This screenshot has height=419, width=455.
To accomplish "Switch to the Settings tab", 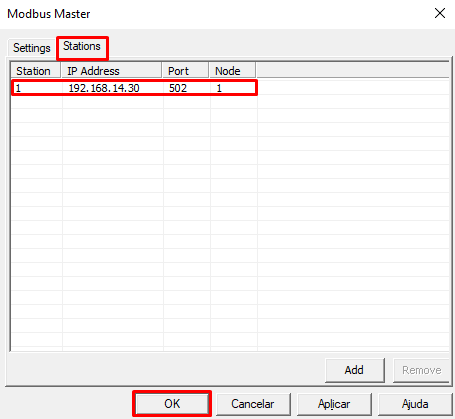I will (31, 48).
